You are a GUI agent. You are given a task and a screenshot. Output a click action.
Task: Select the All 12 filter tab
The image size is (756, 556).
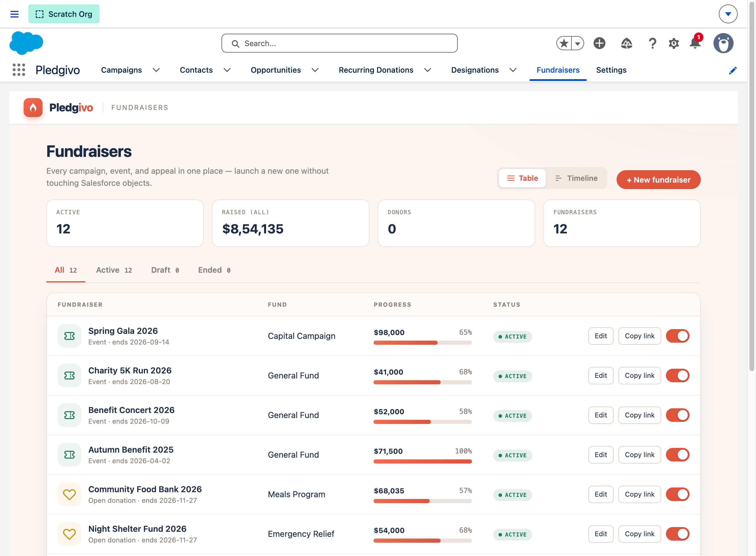pyautogui.click(x=66, y=270)
